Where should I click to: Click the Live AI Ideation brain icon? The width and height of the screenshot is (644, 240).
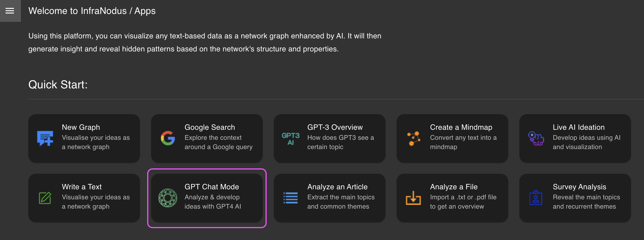click(536, 138)
